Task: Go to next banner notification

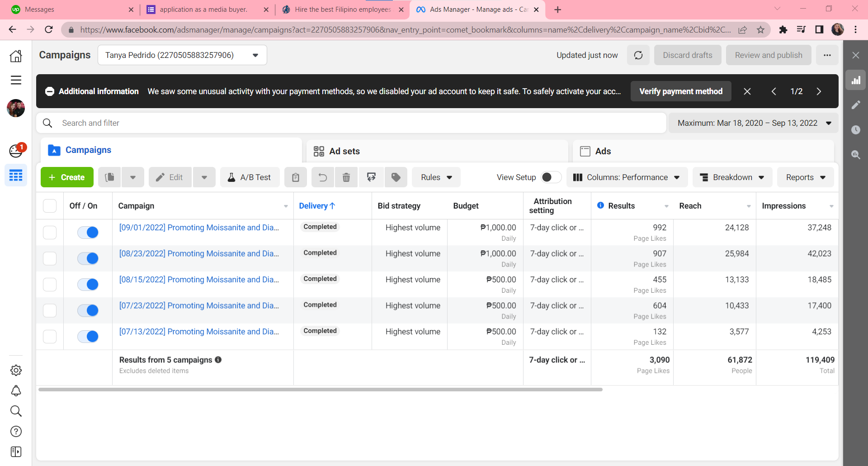Action: 819,91
